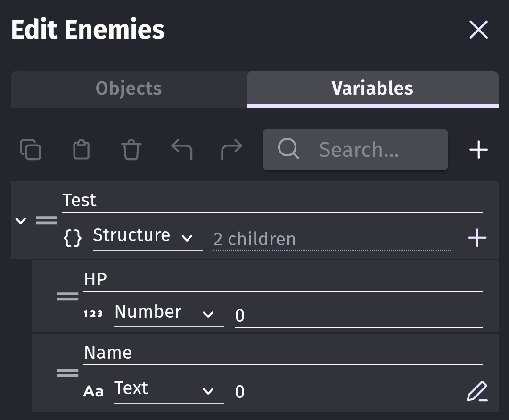Click the copy variables icon
Image resolution: width=509 pixels, height=420 pixels.
tap(31, 150)
